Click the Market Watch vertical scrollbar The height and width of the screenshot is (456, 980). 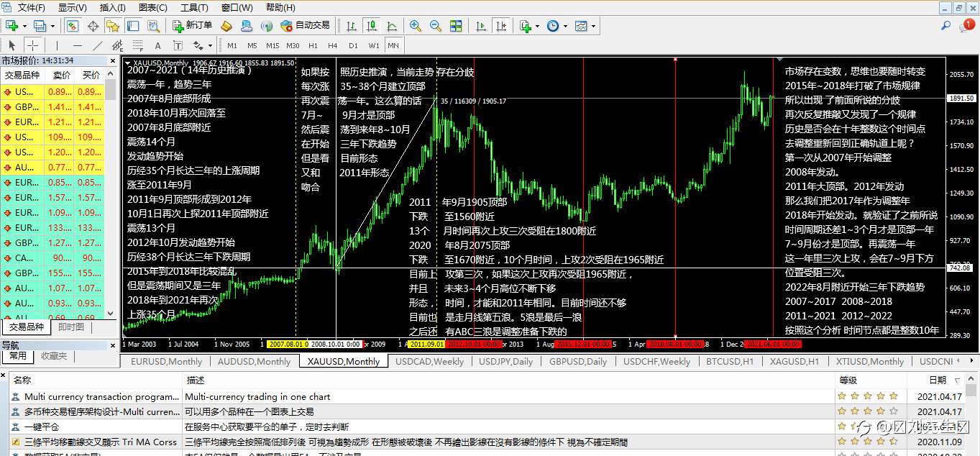110,194
